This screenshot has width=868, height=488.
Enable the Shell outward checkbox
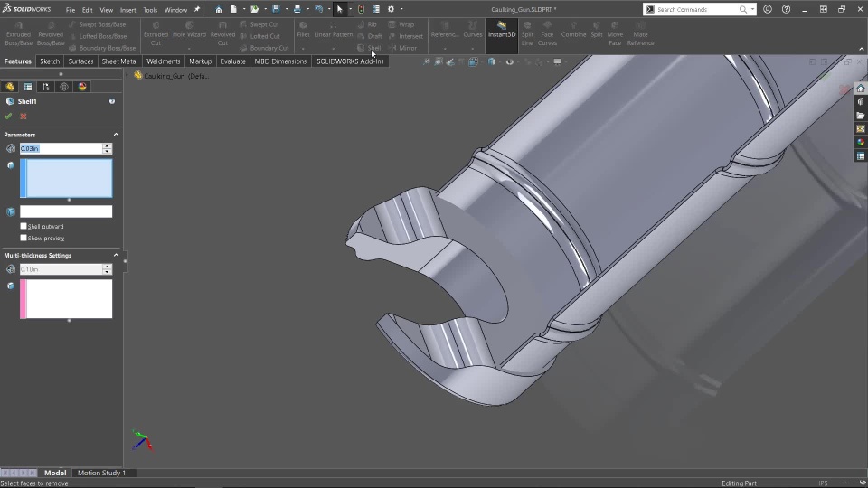pyautogui.click(x=24, y=226)
